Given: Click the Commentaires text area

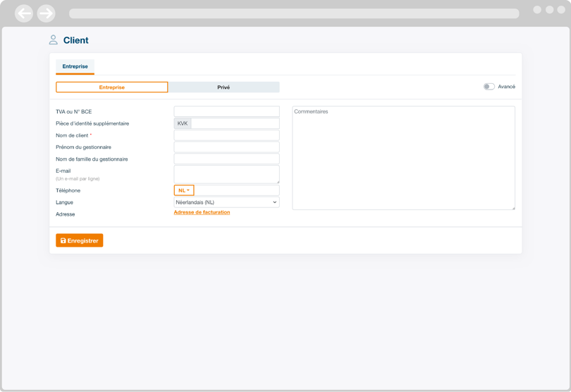Looking at the screenshot, I should tap(403, 158).
